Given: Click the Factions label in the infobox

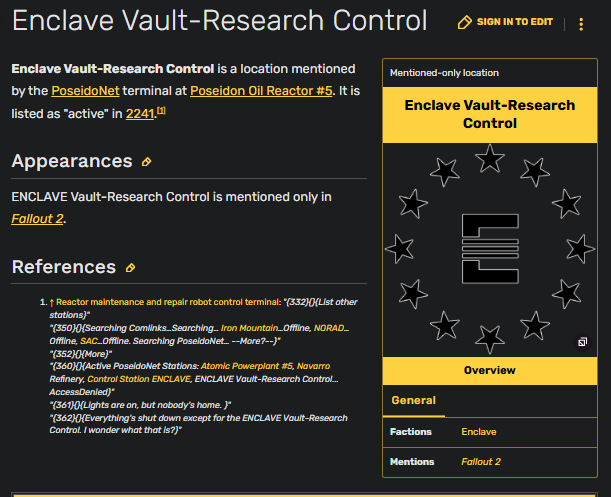Looking at the screenshot, I should click(x=411, y=432).
